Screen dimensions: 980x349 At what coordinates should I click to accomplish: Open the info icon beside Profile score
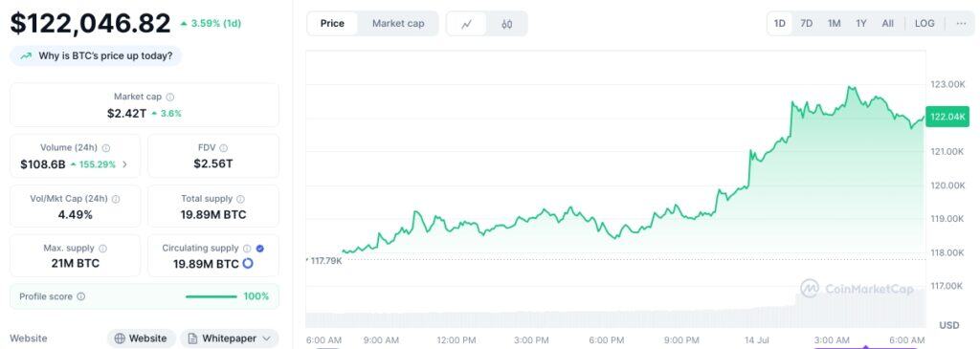[x=80, y=296]
